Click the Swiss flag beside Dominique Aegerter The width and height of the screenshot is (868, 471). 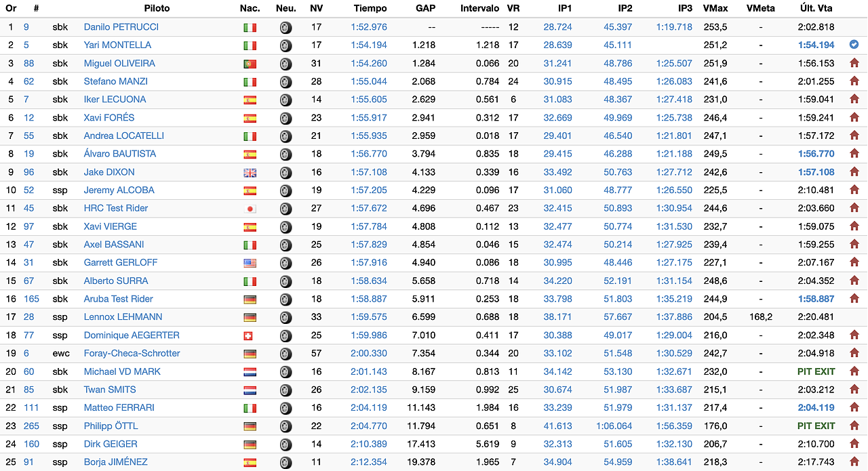coord(250,335)
